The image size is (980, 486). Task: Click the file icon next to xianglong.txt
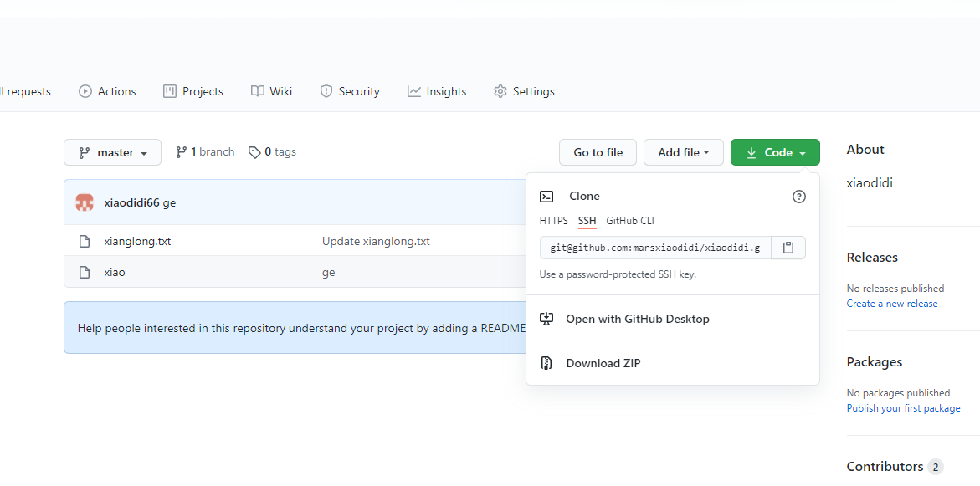click(x=84, y=241)
